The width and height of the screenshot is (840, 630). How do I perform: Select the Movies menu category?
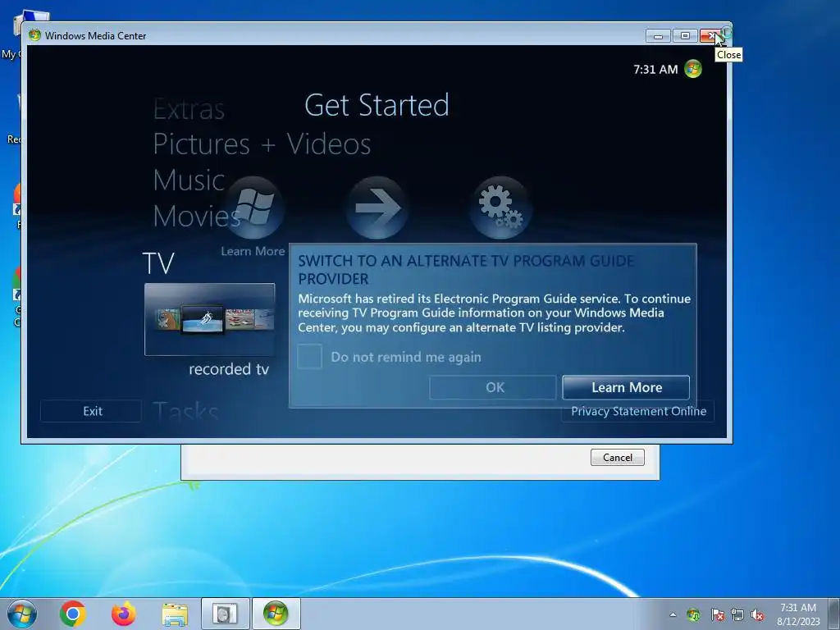pyautogui.click(x=197, y=216)
